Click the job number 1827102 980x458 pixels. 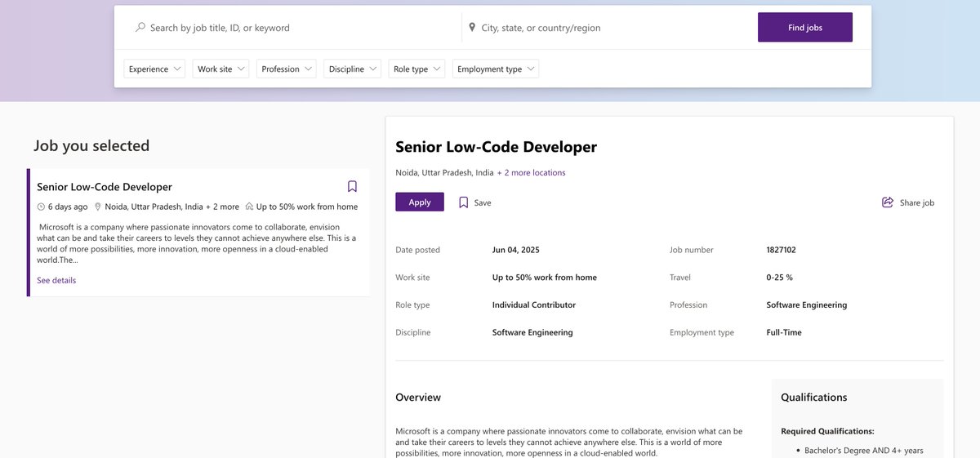coord(781,250)
